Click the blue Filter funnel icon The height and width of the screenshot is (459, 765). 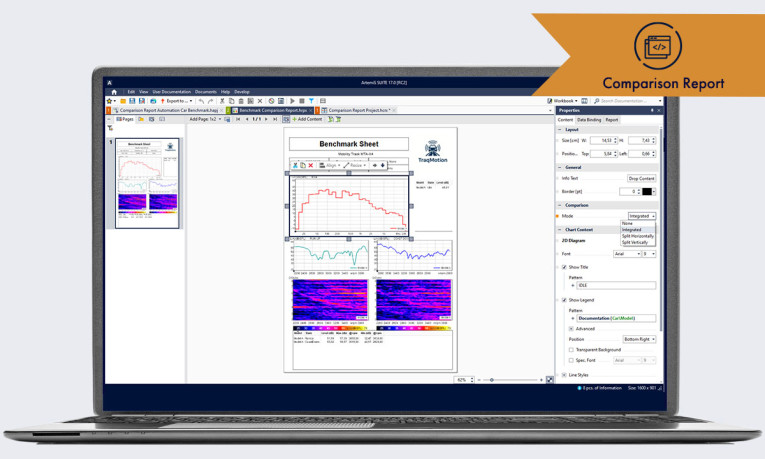point(311,101)
